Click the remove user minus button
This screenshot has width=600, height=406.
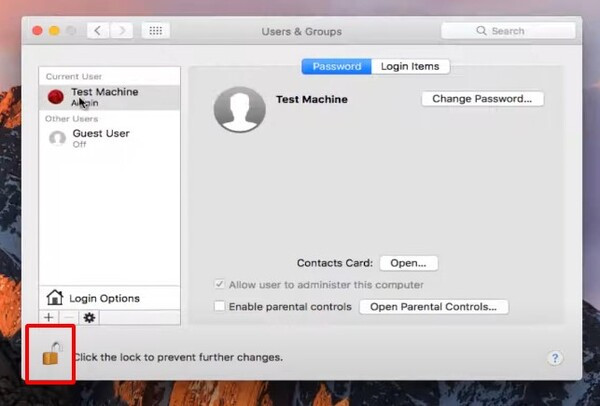(69, 317)
